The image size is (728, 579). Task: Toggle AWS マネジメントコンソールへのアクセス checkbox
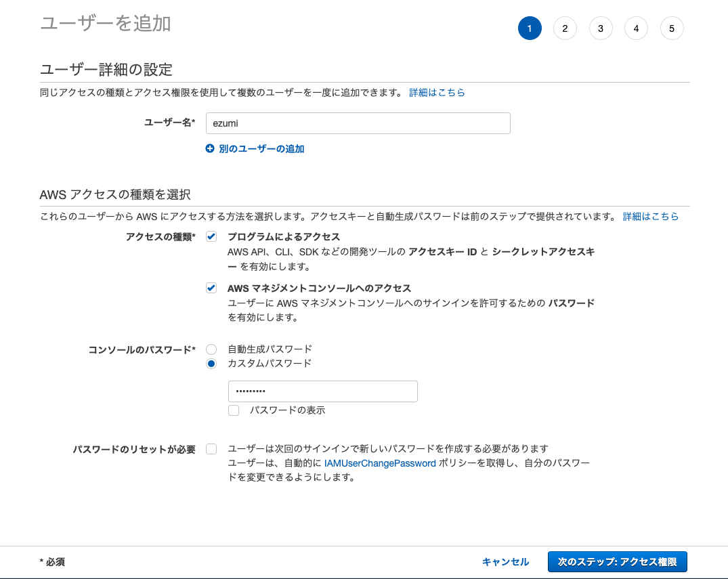click(211, 288)
